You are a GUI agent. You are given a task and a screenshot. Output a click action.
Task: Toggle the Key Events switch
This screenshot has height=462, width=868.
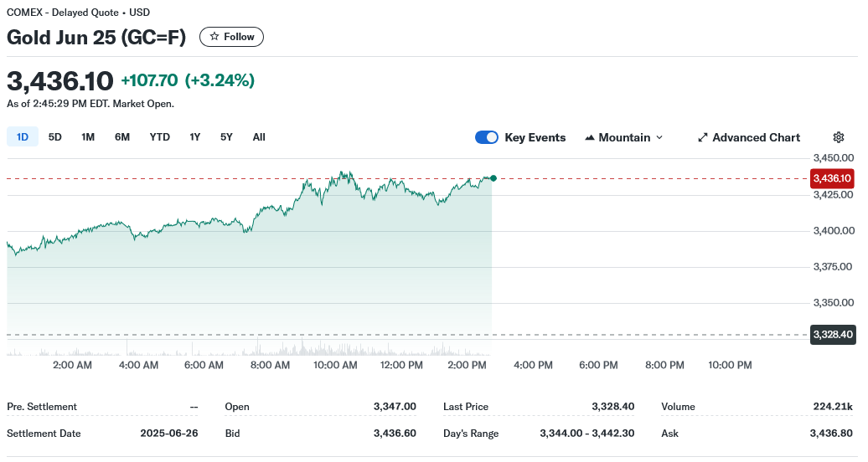point(487,137)
